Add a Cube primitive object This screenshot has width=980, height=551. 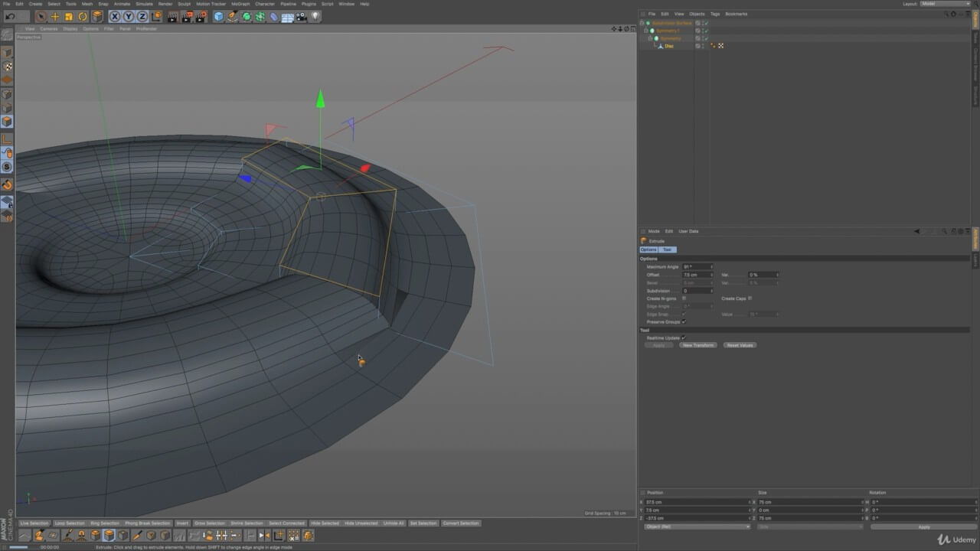(218, 16)
